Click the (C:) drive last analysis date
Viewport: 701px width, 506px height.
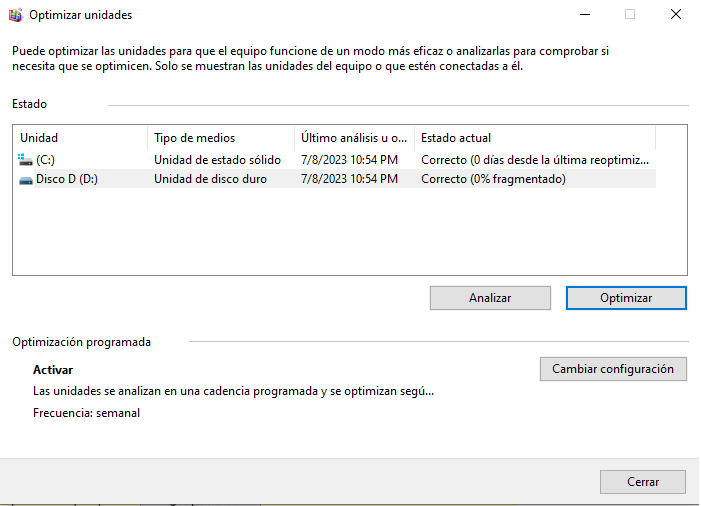click(x=349, y=160)
